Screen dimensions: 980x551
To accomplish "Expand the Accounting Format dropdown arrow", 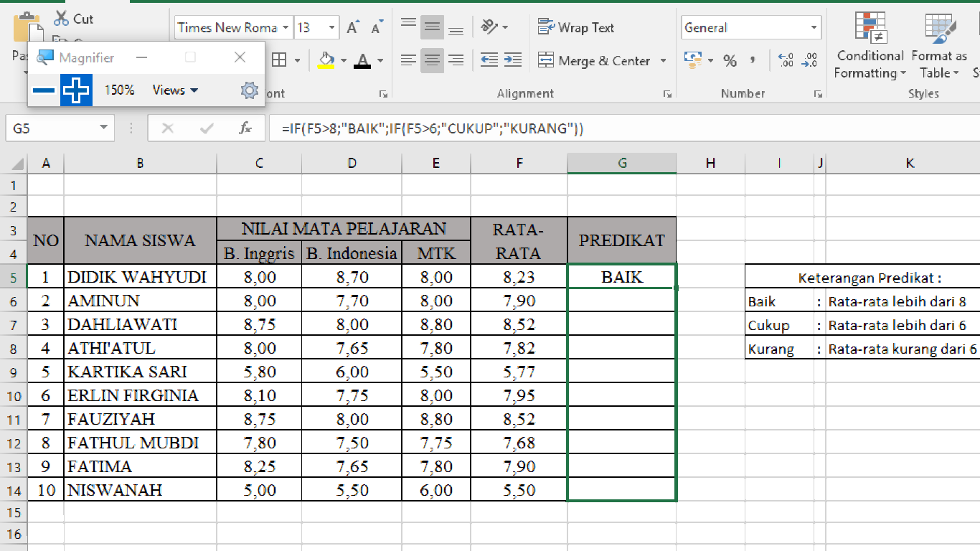I will click(710, 61).
